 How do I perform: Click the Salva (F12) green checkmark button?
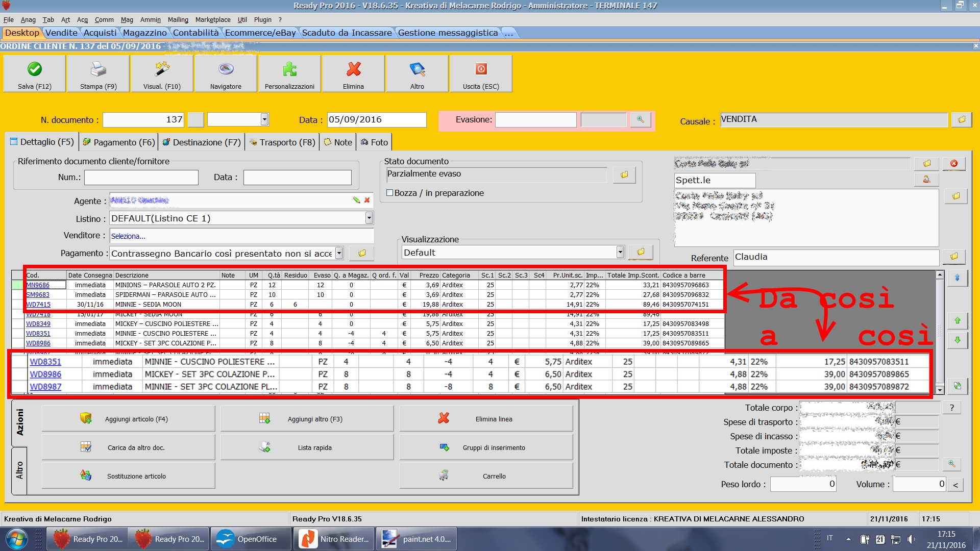(35, 74)
